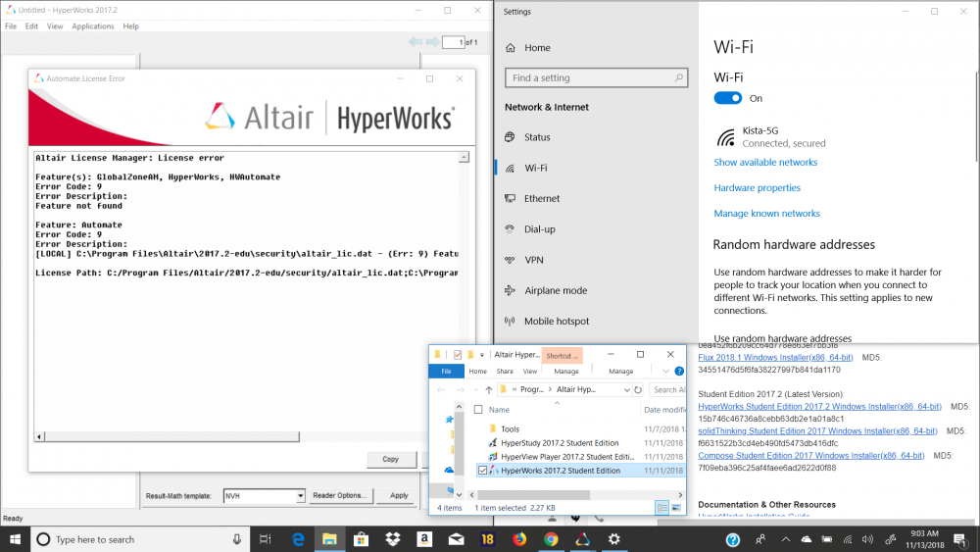
Task: Download HyperWorks Student Edition 2017.2 installer link
Action: click(819, 406)
